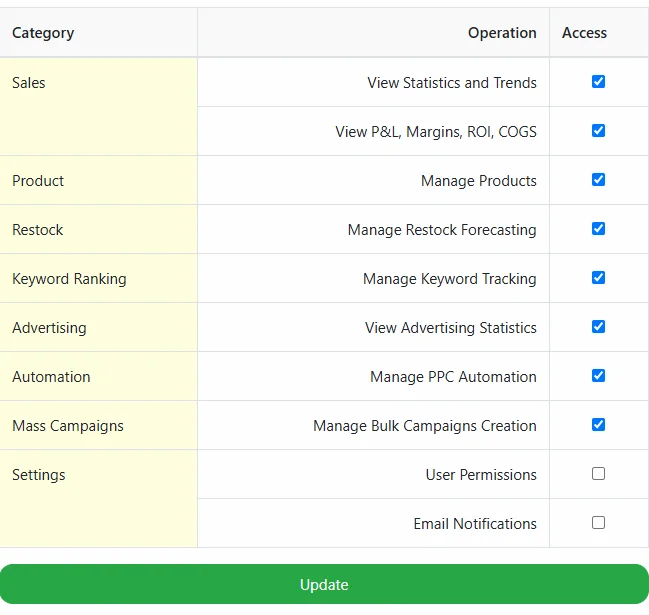The height and width of the screenshot is (615, 649).
Task: Click the Operation column header
Action: coord(502,33)
